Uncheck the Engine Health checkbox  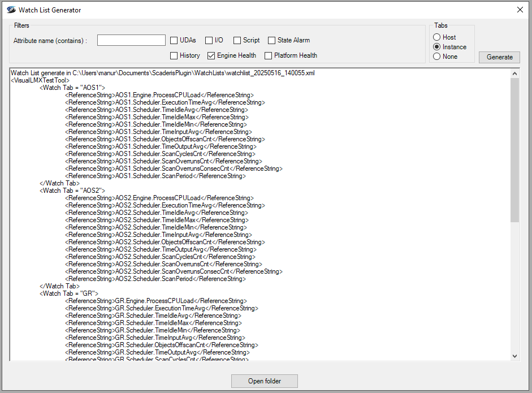(x=211, y=55)
